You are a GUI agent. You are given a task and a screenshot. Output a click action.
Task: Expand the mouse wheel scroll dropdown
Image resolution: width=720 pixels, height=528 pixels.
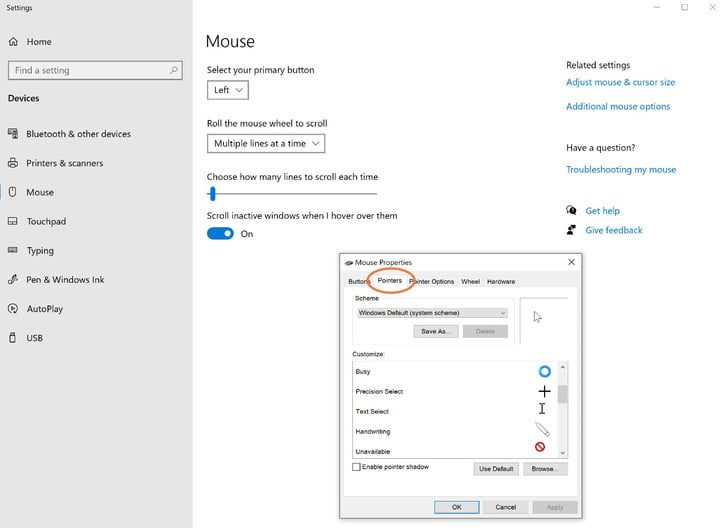click(266, 144)
